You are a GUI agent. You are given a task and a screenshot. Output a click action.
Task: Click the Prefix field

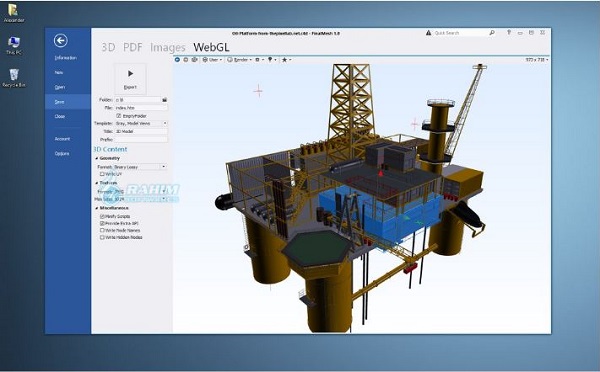[x=141, y=139]
